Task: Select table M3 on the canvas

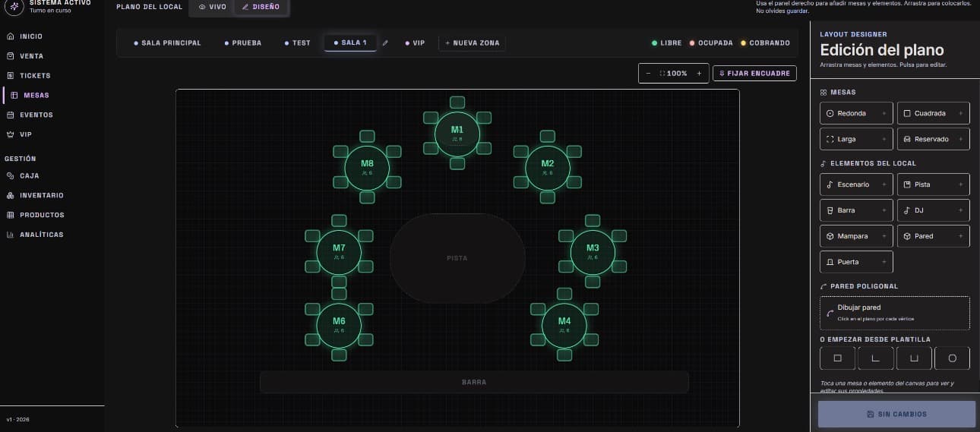Action: [x=593, y=251]
